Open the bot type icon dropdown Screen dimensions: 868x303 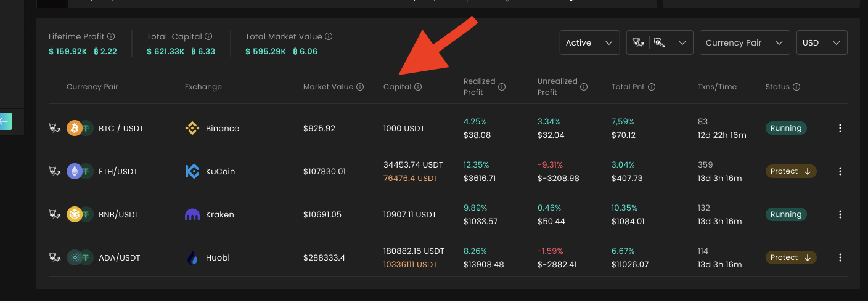click(x=660, y=43)
